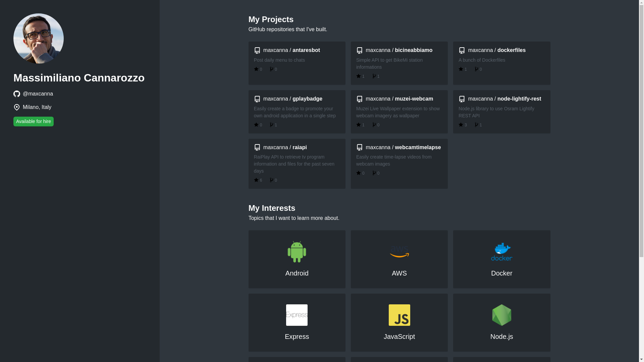
Task: Select the Node.js interest label
Action: coord(501,337)
